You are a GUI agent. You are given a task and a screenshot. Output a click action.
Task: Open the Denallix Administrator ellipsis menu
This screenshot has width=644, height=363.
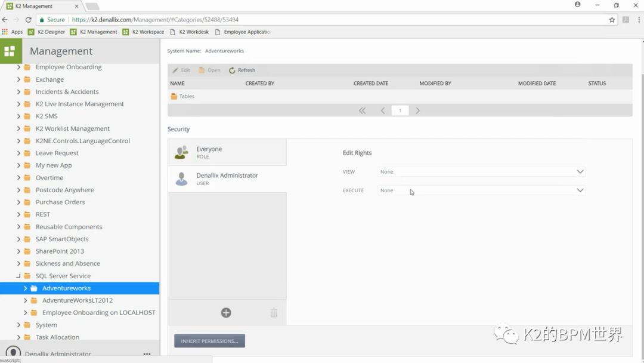click(x=147, y=354)
